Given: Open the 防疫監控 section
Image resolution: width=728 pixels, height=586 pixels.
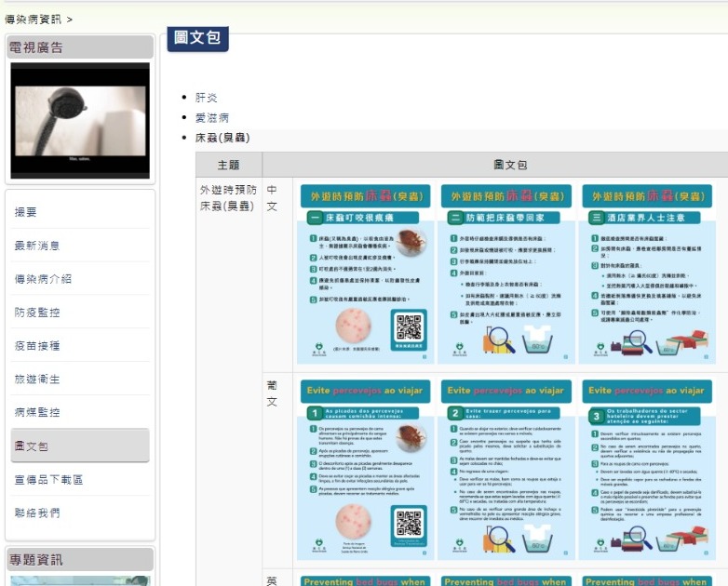Looking at the screenshot, I should [37, 313].
